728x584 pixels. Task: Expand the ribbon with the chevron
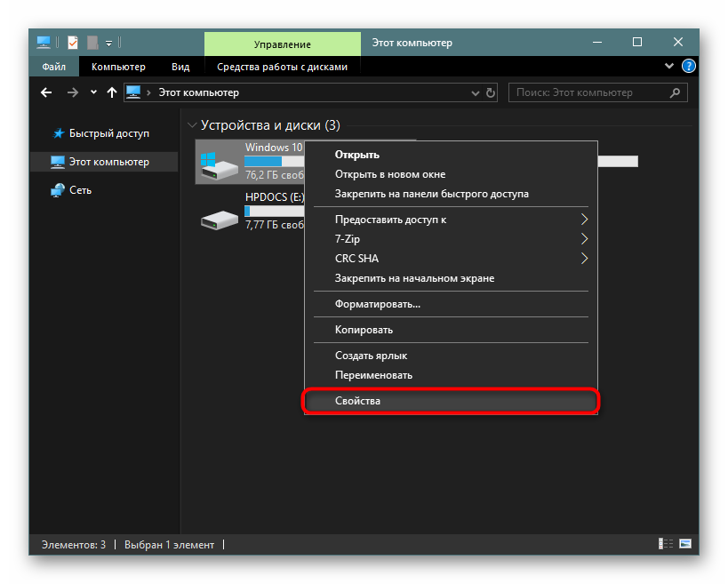669,66
